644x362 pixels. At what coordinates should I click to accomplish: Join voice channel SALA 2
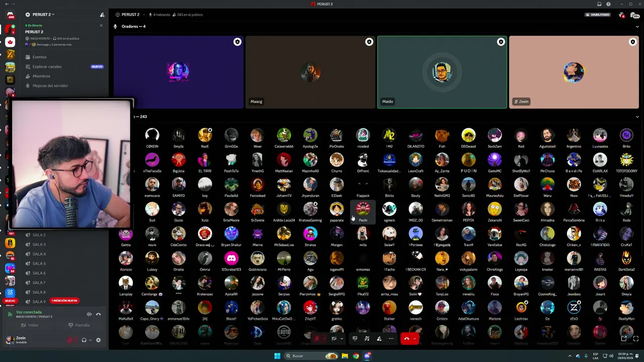(x=39, y=235)
